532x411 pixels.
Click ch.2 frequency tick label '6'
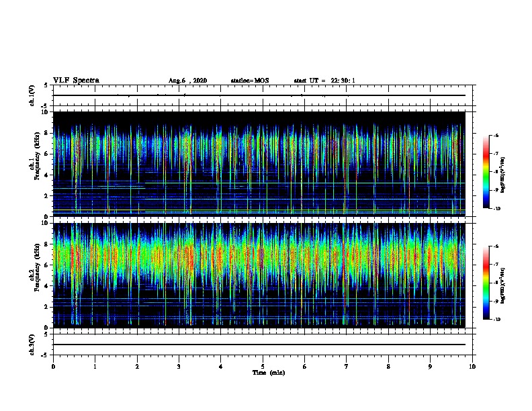(x=46, y=265)
